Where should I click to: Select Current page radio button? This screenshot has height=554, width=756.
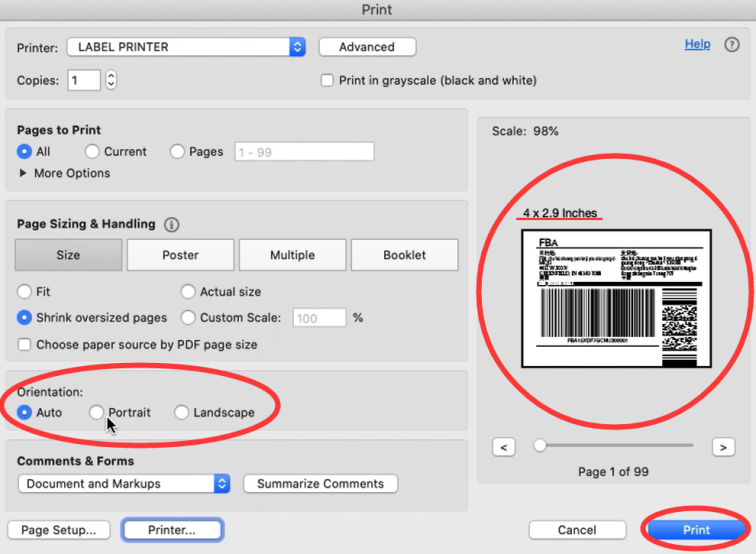[92, 151]
